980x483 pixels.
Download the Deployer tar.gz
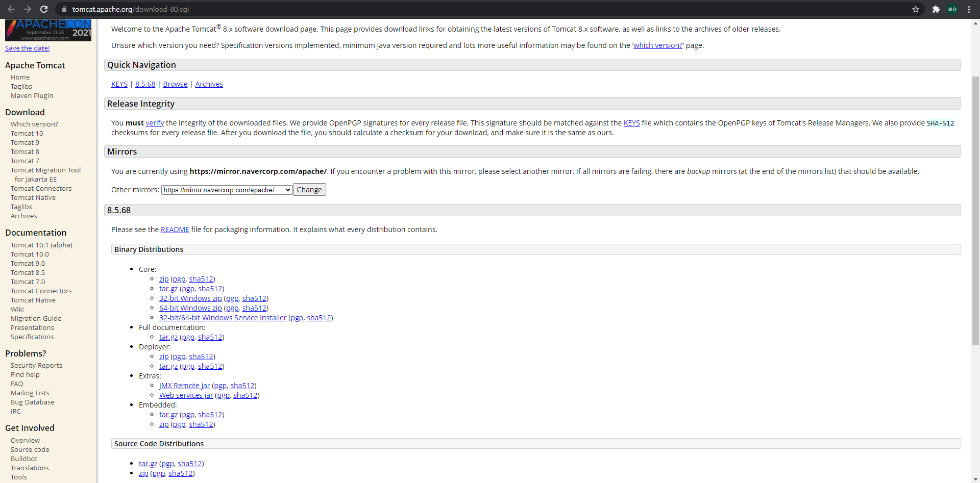(x=168, y=366)
